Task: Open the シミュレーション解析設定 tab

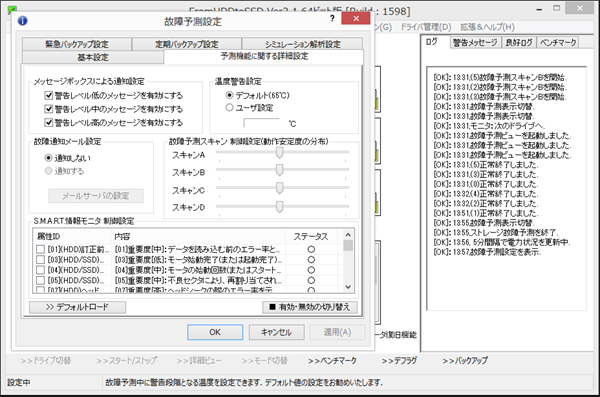Action: pyautogui.click(x=302, y=44)
